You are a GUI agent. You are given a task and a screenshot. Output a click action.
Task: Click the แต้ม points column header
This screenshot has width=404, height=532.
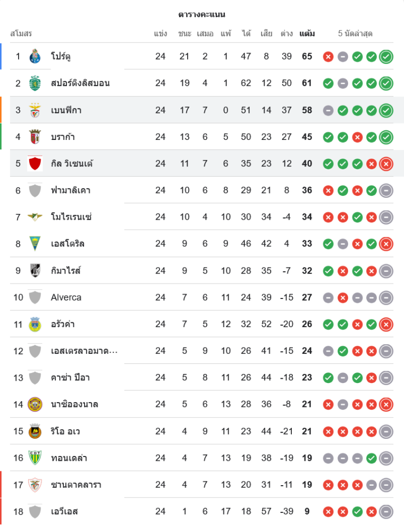click(307, 34)
